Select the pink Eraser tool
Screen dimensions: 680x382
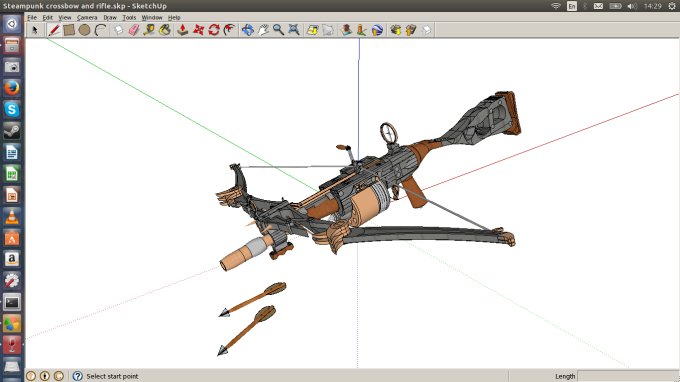tap(134, 30)
